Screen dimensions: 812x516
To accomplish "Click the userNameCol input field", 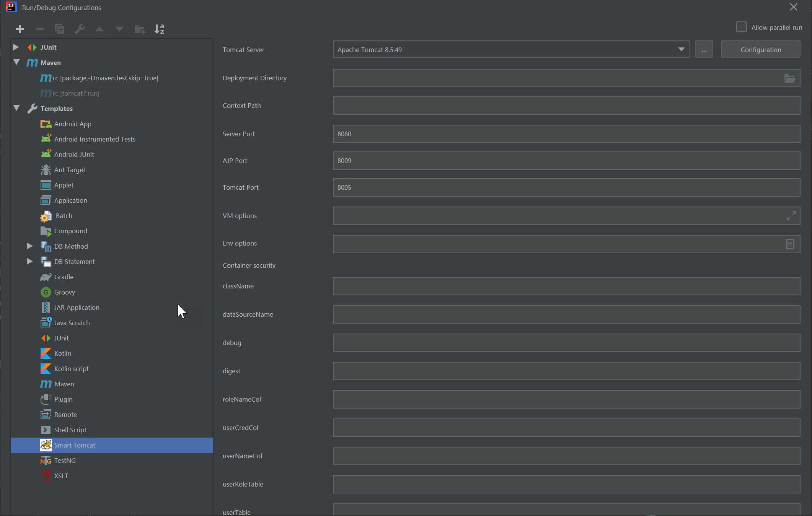I will 566,456.
